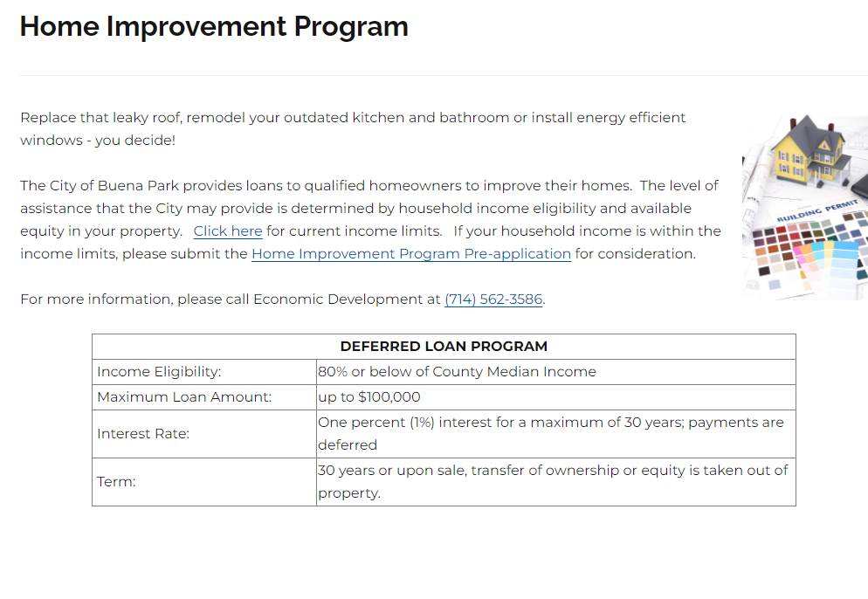
Task: Click the Maximum Loan Amount label cell
Action: coord(204,397)
